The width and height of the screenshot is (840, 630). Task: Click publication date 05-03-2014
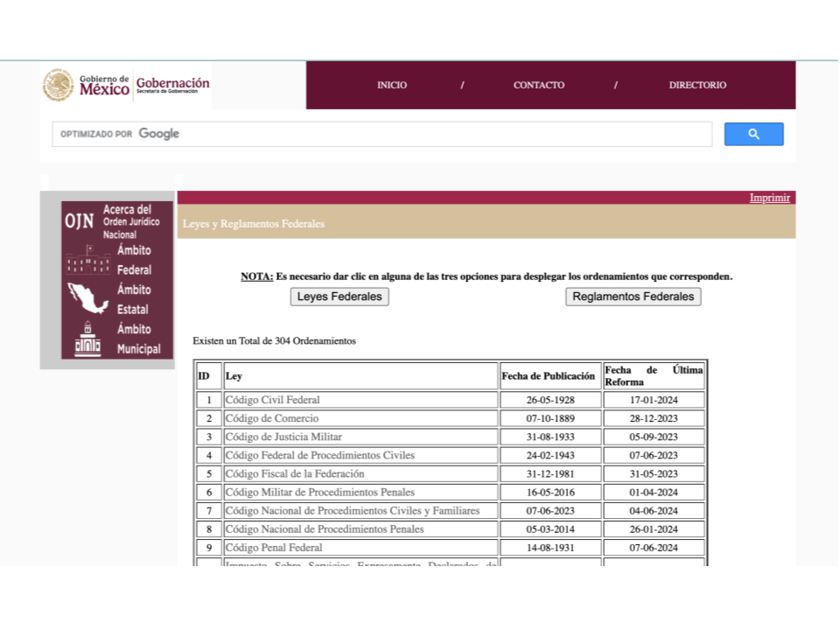(x=550, y=529)
